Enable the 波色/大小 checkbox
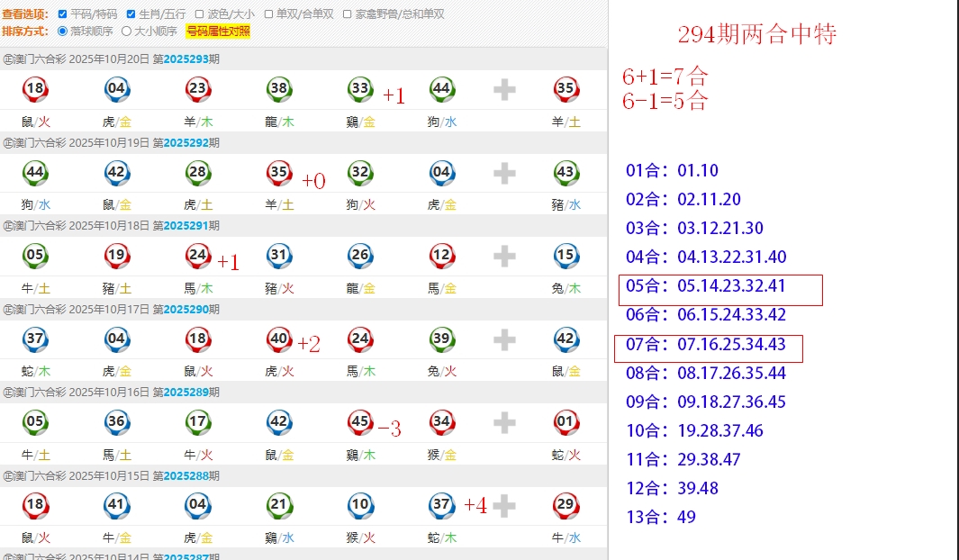This screenshot has width=959, height=560. tap(200, 14)
